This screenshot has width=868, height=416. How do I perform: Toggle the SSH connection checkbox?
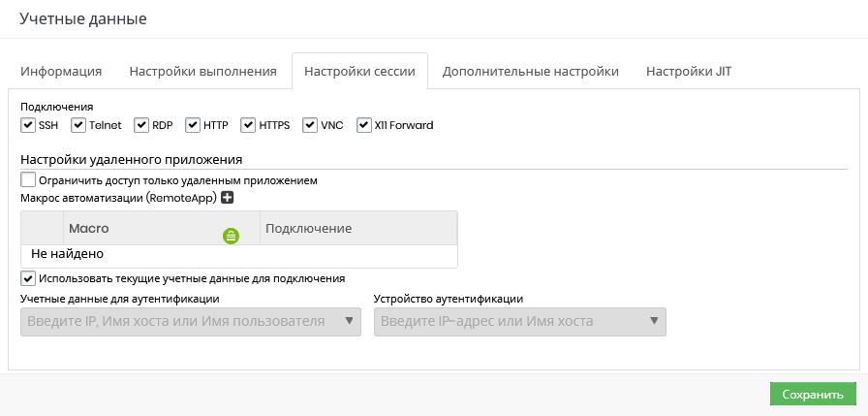[x=28, y=125]
